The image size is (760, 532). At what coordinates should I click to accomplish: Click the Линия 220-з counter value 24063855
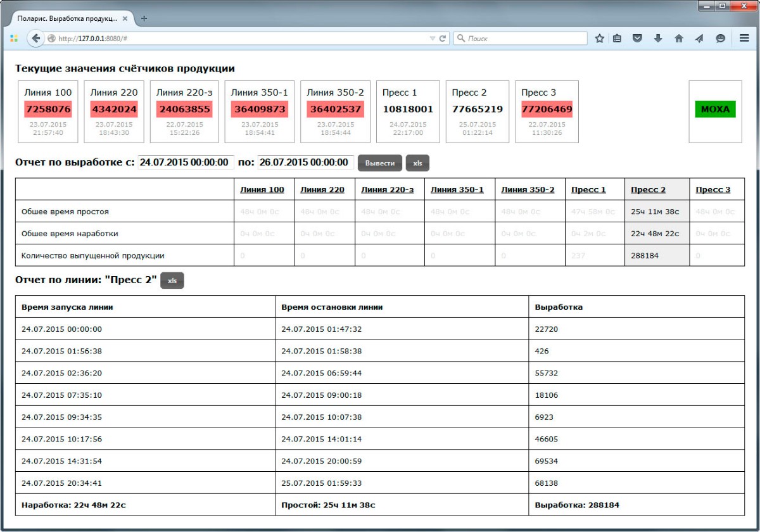click(184, 109)
